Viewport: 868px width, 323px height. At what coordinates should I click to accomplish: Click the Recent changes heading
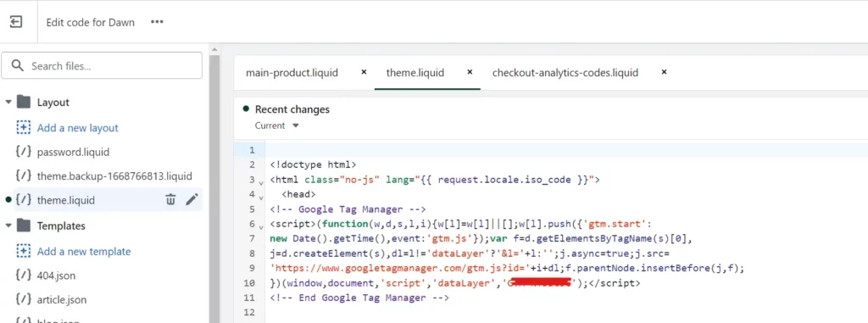coord(292,109)
